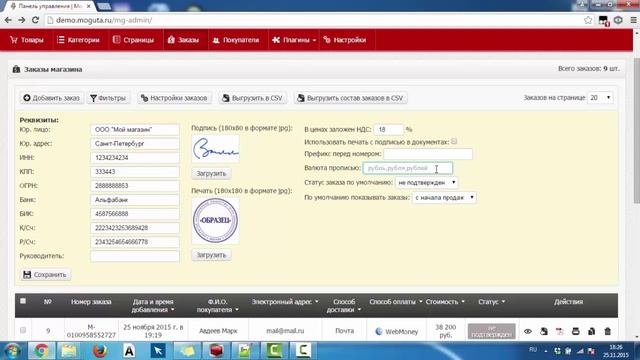Click the signature image thumbnail

215,149
